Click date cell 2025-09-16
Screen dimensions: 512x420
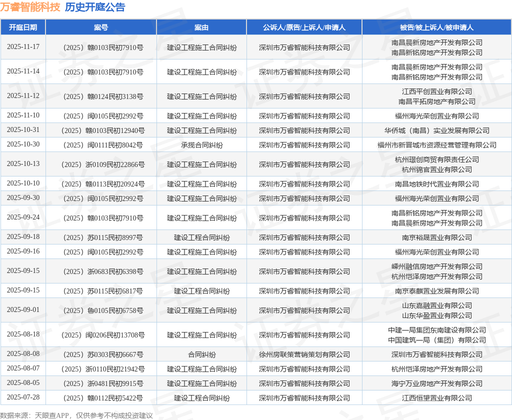23,251
